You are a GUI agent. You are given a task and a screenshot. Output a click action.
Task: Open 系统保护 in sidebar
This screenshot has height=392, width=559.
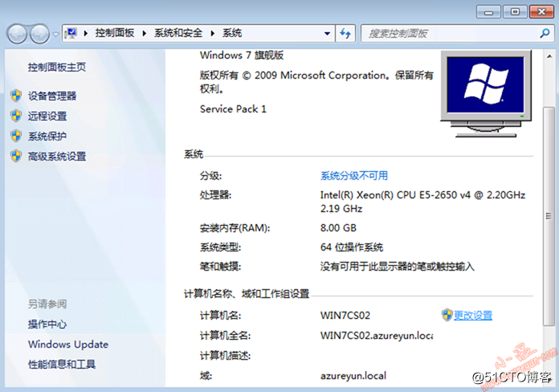click(47, 137)
